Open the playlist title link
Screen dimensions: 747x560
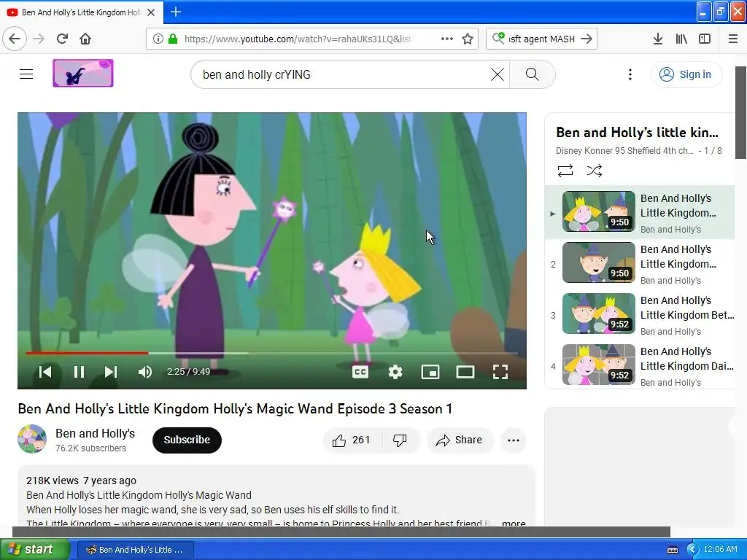click(637, 132)
